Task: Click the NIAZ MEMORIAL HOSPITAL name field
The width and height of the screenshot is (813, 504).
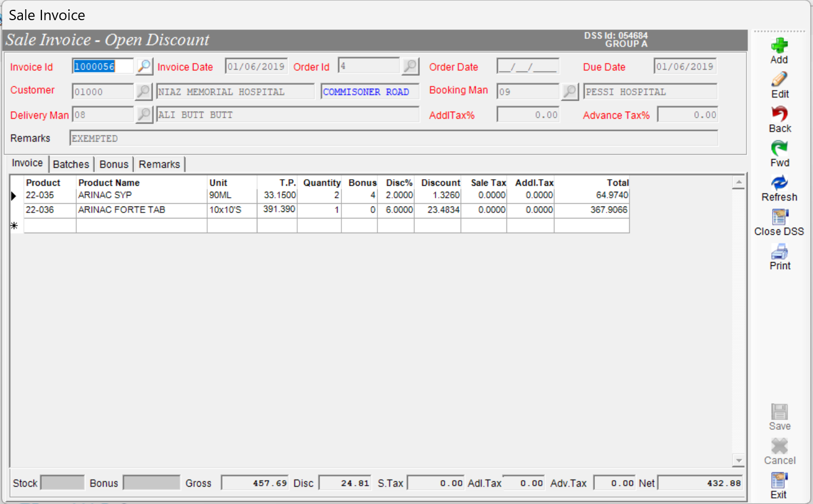Action: pos(236,92)
